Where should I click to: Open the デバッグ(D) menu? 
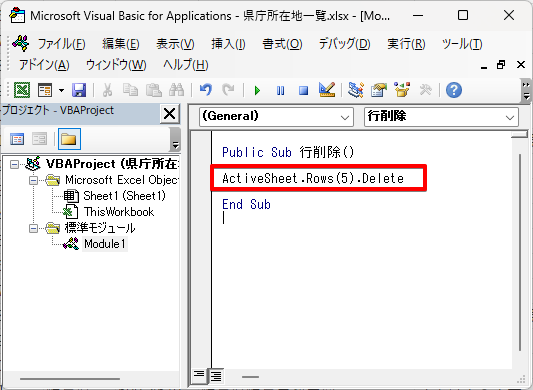click(x=344, y=44)
